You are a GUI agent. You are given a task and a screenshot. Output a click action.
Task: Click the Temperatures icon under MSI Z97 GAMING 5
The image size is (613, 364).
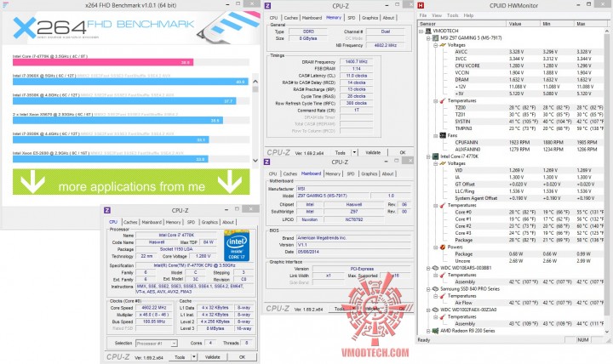coord(443,100)
